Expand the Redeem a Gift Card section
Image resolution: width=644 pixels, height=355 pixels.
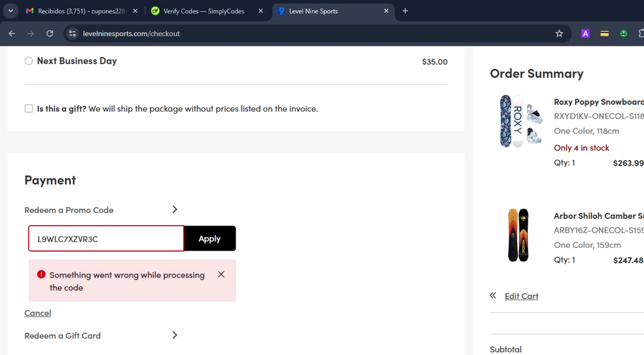tap(175, 335)
